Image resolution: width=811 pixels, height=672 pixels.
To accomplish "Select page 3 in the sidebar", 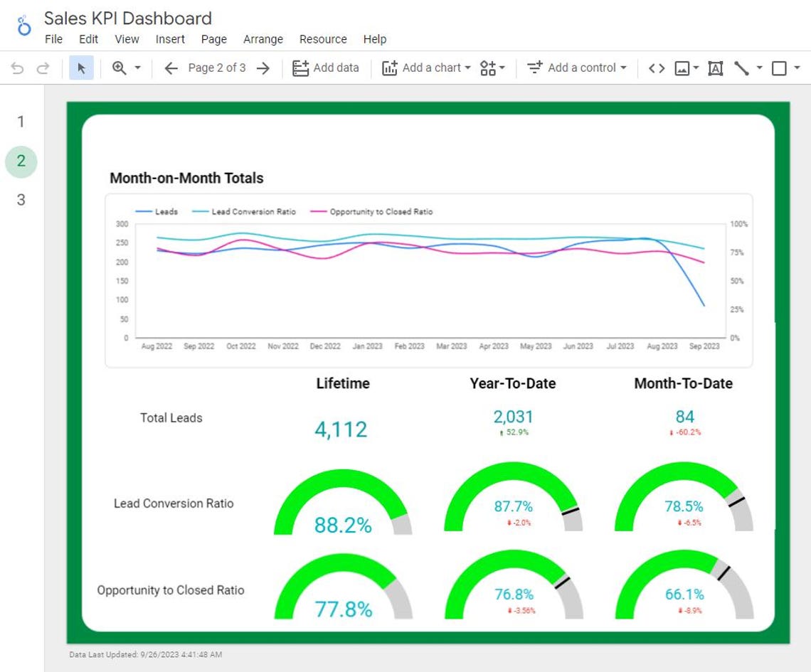I will click(x=21, y=200).
